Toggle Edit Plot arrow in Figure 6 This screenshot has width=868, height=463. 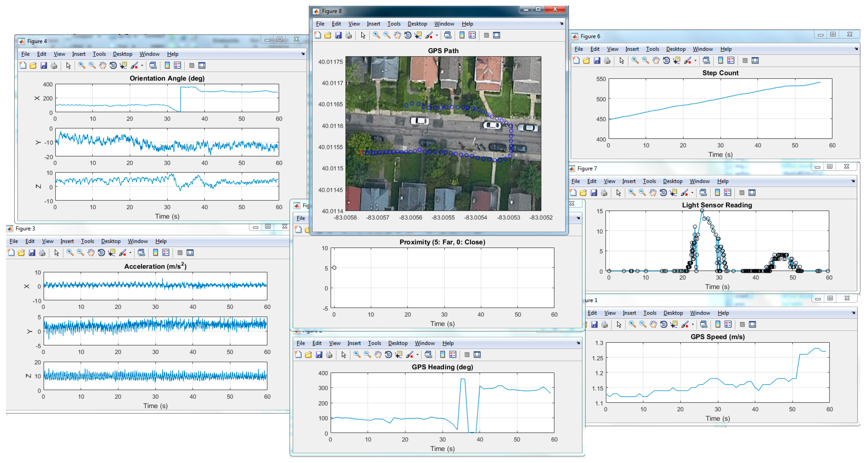622,60
